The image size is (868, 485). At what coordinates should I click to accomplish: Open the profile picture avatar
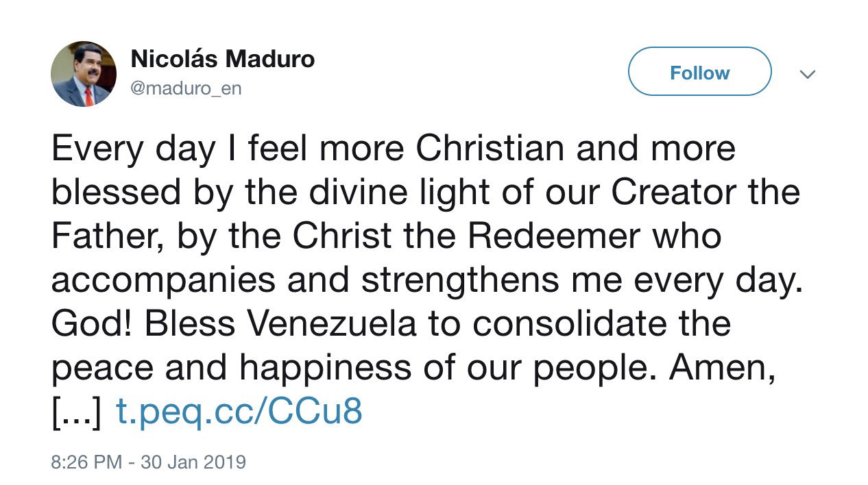point(84,74)
